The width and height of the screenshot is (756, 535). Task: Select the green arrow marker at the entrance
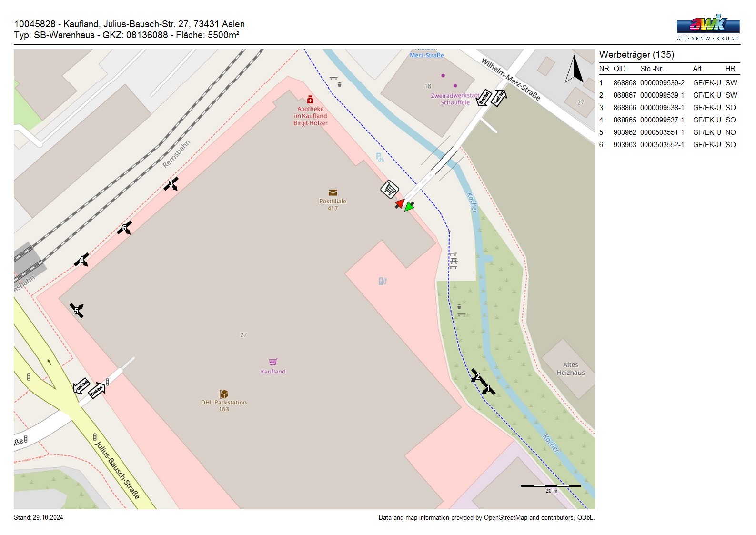[409, 206]
